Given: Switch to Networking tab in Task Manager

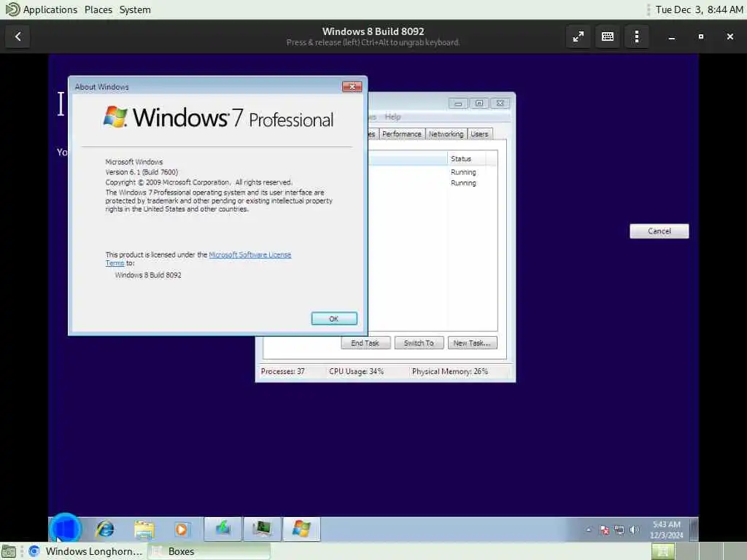Looking at the screenshot, I should pyautogui.click(x=446, y=134).
